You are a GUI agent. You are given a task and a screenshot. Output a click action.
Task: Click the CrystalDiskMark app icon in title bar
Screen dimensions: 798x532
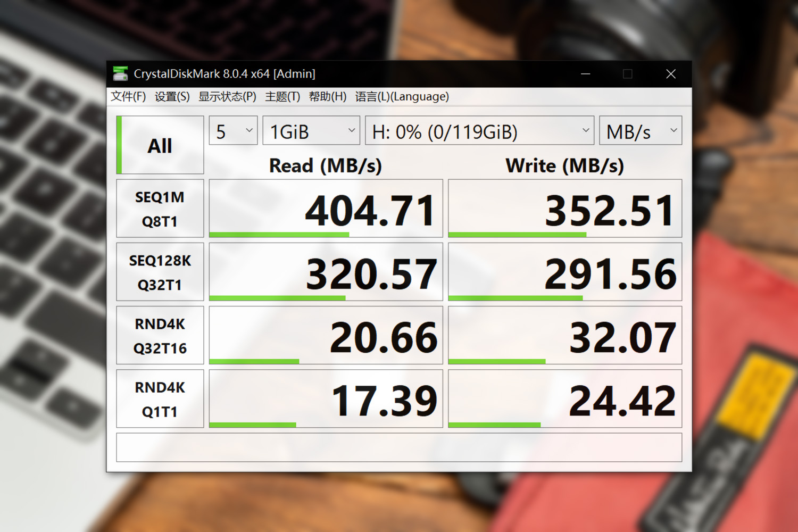[121, 73]
